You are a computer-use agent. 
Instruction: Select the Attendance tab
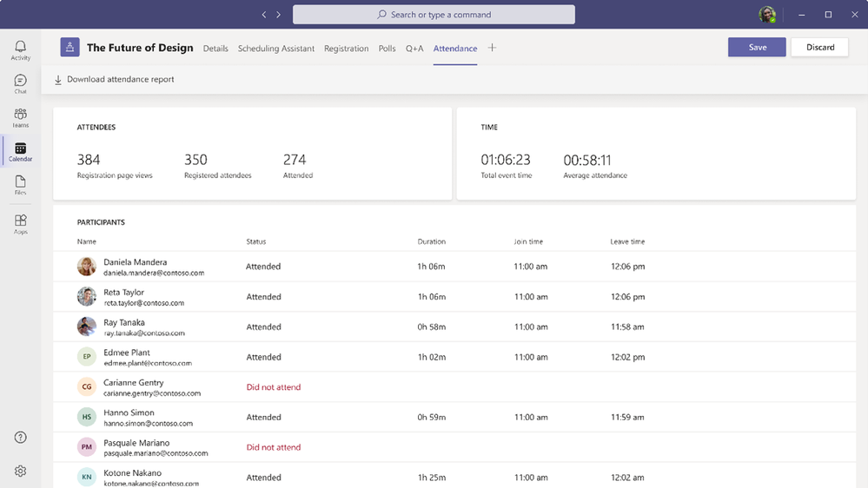click(x=455, y=49)
